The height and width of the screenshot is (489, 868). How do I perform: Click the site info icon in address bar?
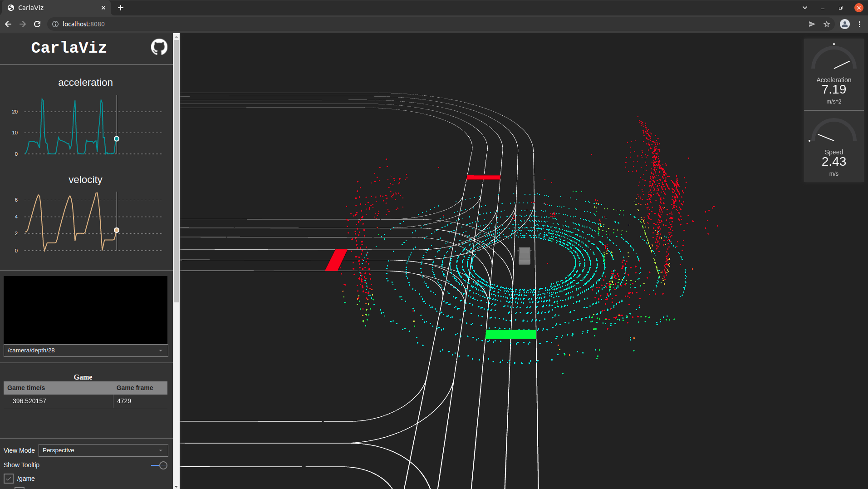pos(55,24)
